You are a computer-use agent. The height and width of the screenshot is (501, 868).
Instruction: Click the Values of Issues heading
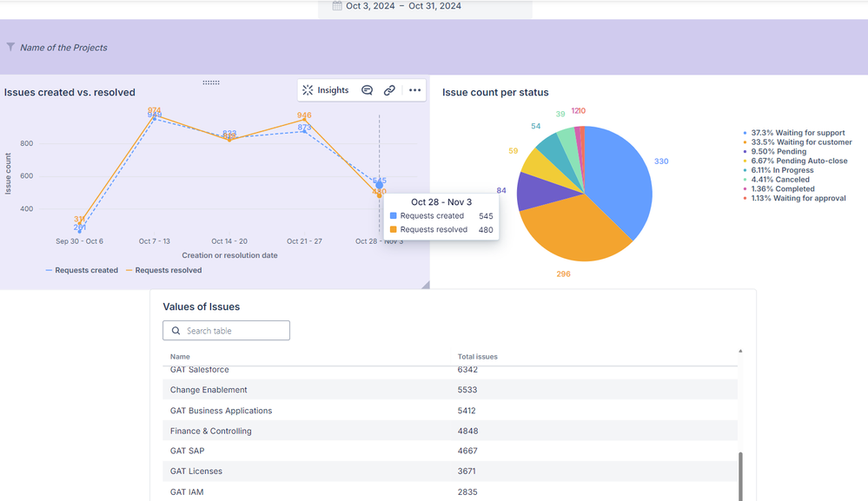[x=202, y=307]
